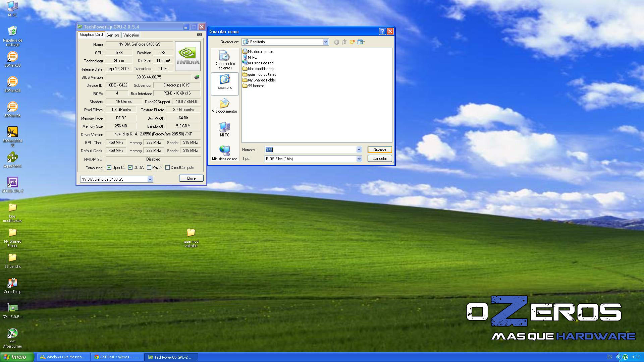This screenshot has width=644, height=362.
Task: Switch to the Validation tab
Action: 131,35
